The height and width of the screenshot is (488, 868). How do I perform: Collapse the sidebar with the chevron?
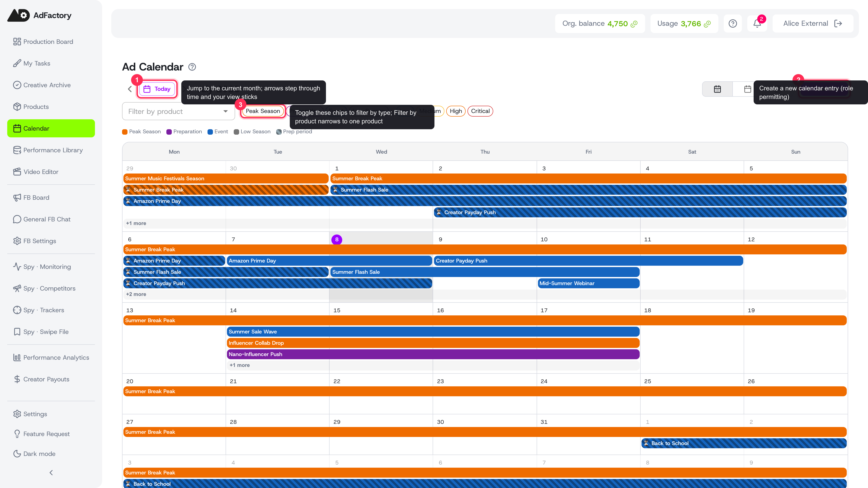click(x=51, y=473)
